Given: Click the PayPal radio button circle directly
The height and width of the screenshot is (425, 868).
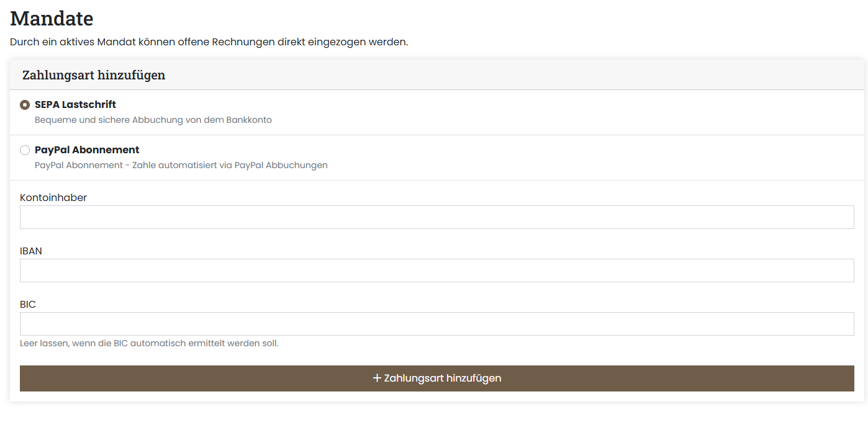Looking at the screenshot, I should pos(25,150).
